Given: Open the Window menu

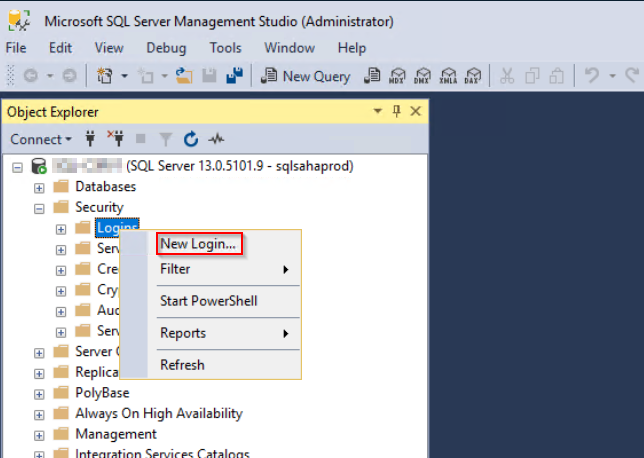Looking at the screenshot, I should pyautogui.click(x=290, y=48).
